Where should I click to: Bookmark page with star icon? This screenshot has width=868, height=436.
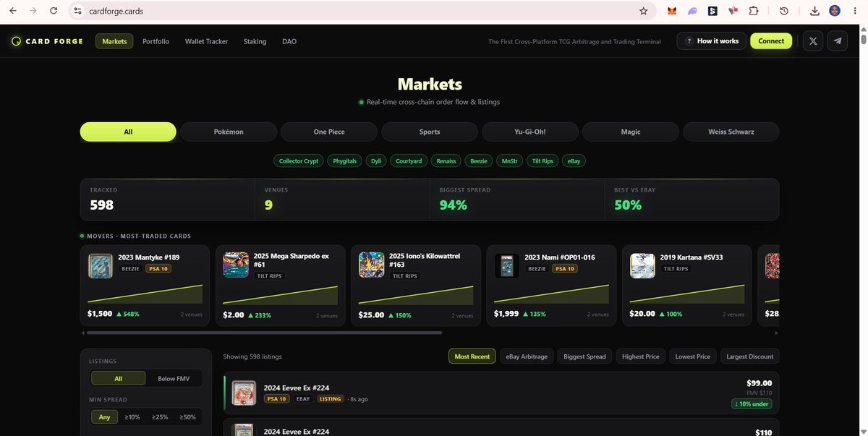[643, 11]
